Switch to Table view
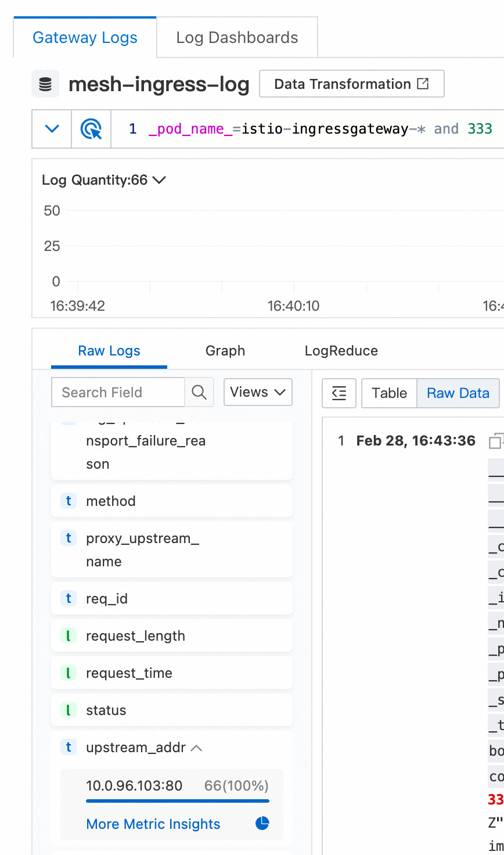The height and width of the screenshot is (855, 504). tap(389, 393)
